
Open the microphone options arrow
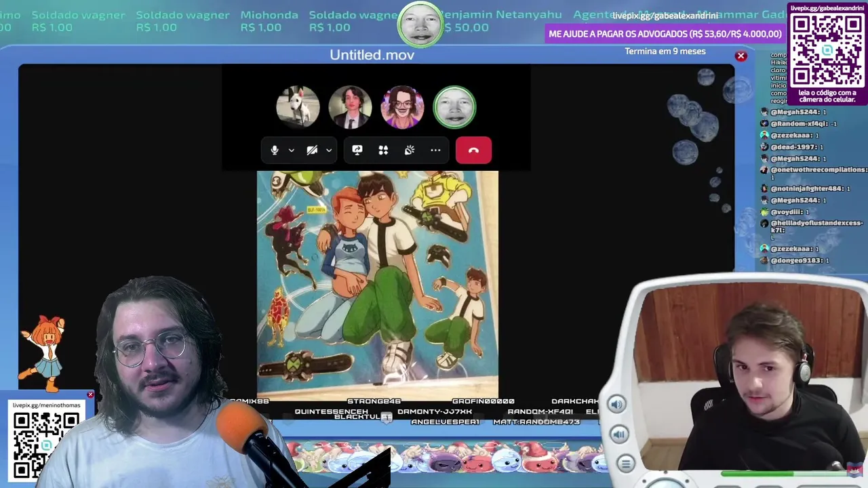(292, 150)
